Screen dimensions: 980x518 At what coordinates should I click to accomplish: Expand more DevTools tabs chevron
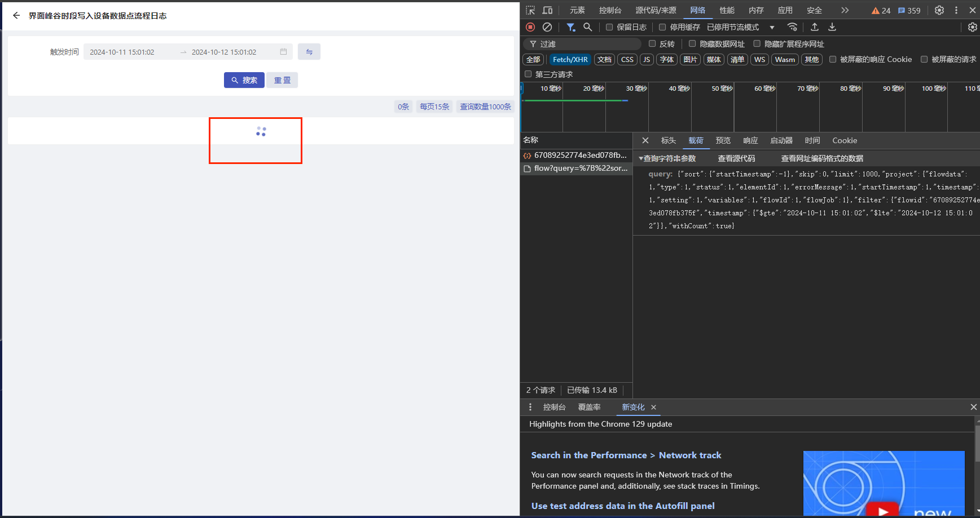coord(845,10)
